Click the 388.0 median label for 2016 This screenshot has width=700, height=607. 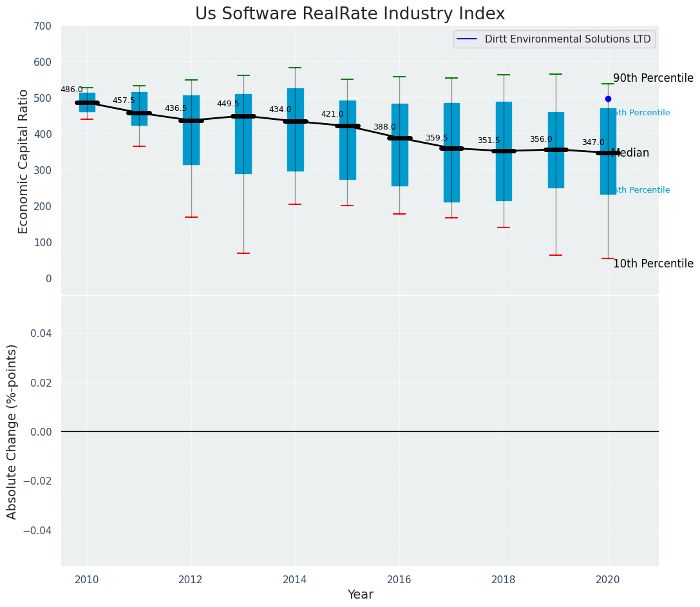[384, 128]
